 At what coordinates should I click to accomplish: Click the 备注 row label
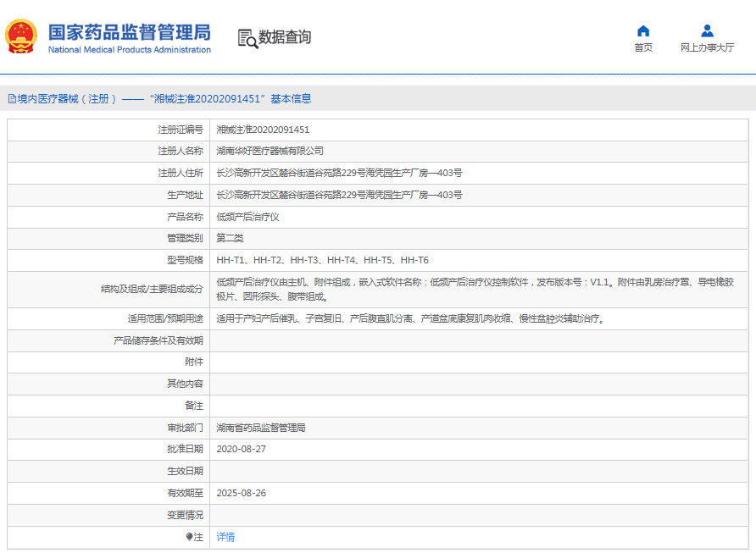(x=194, y=406)
